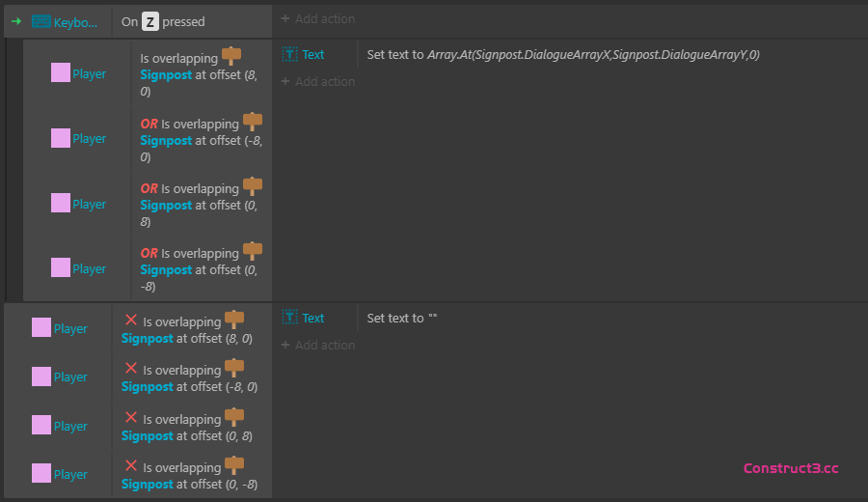Click the Signpost icon in the OR condition at offset (-8, 0)
868x502 pixels.
253,122
